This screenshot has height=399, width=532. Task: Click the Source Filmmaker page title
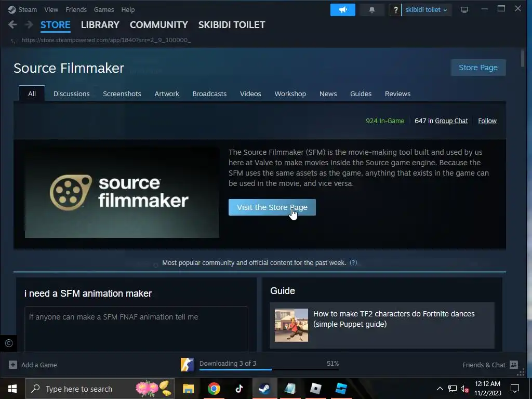[x=69, y=68]
